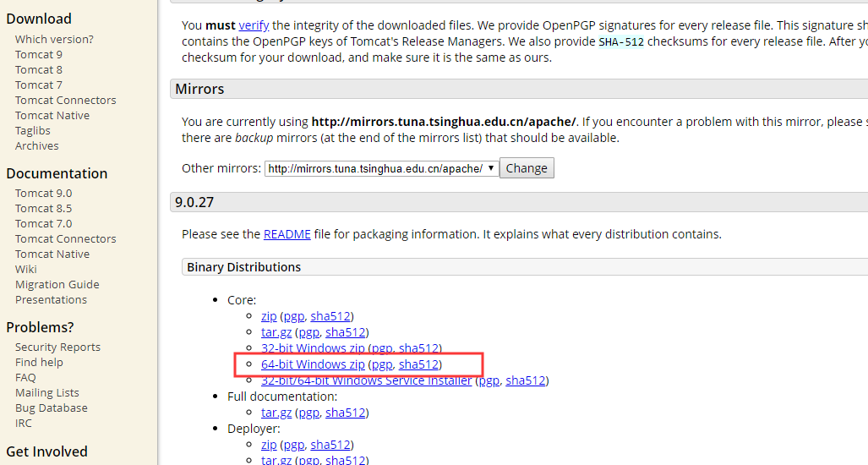Download the 64-bit Windows zip
The width and height of the screenshot is (868, 465).
313,364
